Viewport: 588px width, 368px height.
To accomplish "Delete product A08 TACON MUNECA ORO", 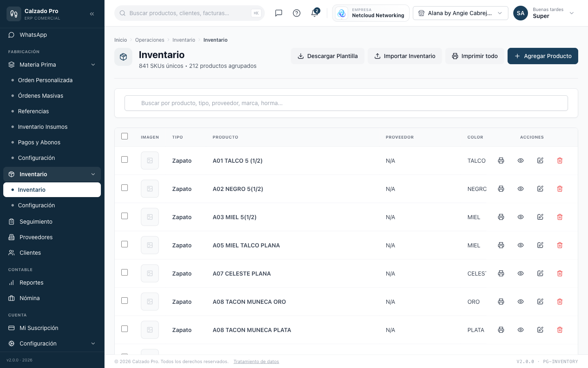I will 560,302.
